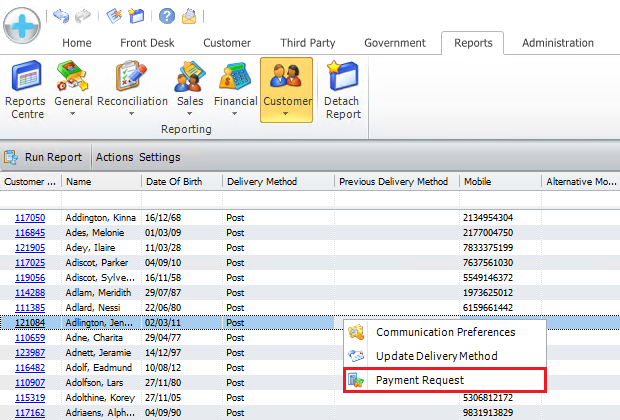Viewport: 620px width, 420px height.
Task: Click the envelope mail icon in top toolbar
Action: click(189, 16)
